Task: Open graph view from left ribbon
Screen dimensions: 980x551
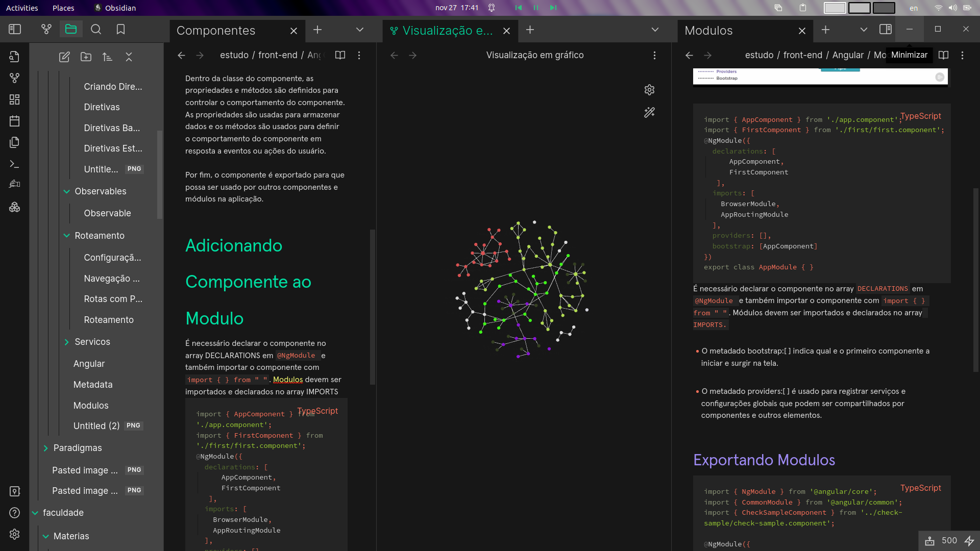Action: [x=14, y=78]
